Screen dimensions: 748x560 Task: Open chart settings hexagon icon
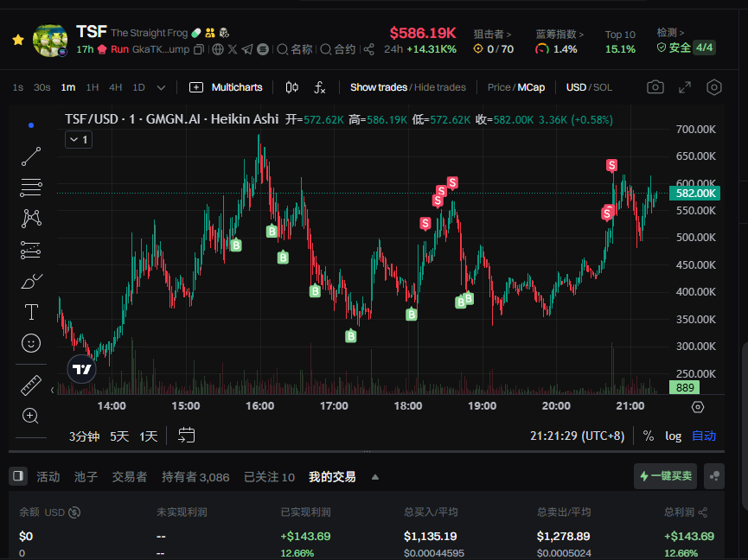tap(713, 87)
